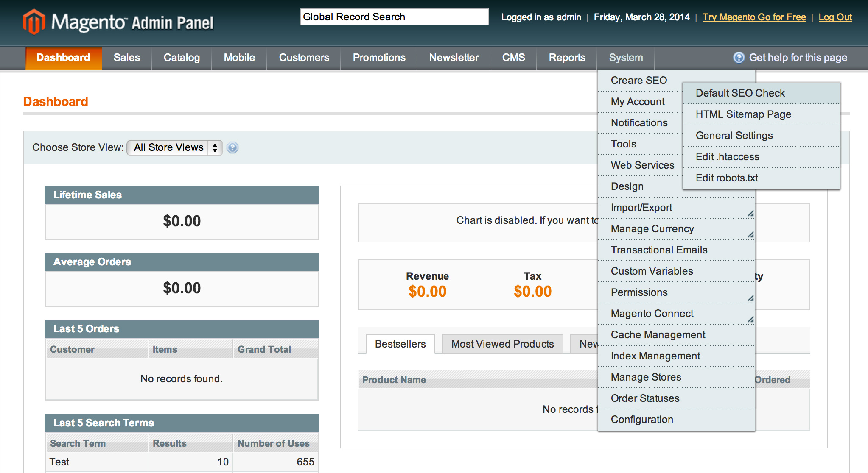Click the Customer column header

point(97,349)
